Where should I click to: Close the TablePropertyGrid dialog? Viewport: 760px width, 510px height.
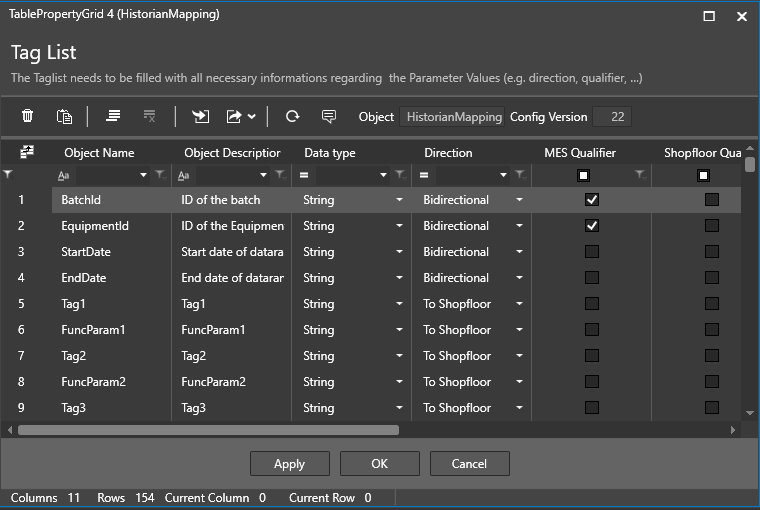coord(742,16)
